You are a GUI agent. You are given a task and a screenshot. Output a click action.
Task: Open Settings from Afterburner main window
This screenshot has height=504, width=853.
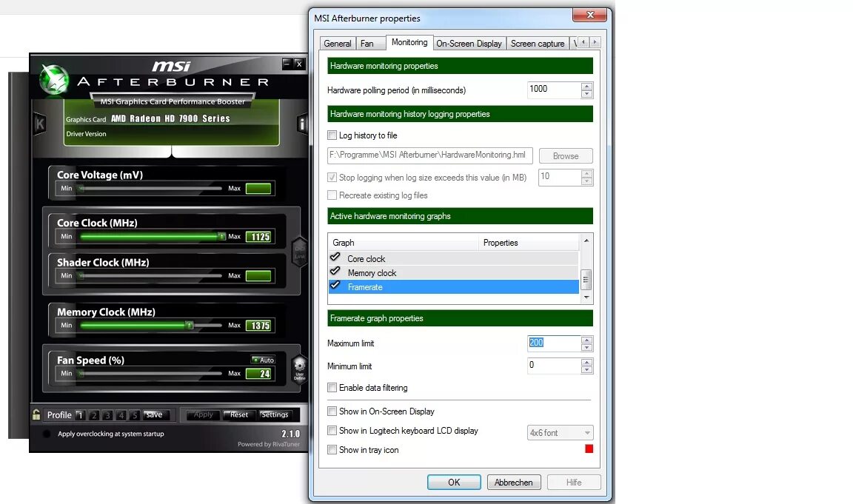click(x=275, y=415)
